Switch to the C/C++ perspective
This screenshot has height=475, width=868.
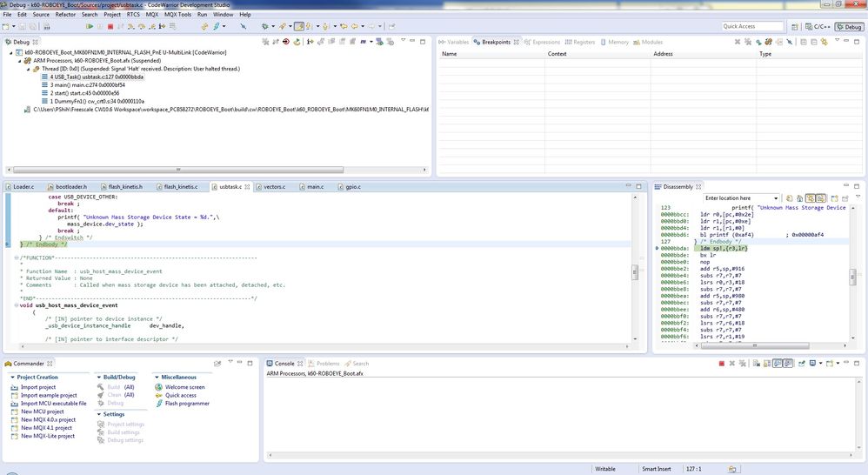(x=818, y=27)
